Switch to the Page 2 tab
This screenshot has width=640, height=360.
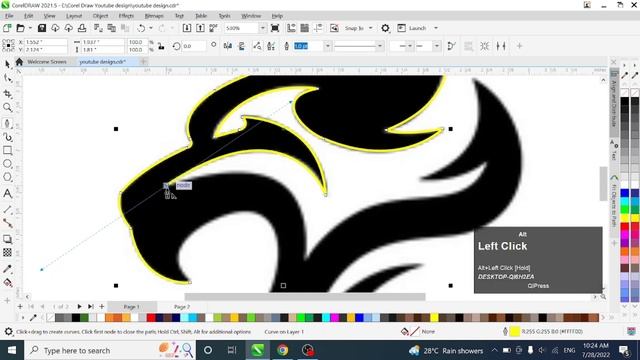click(x=182, y=307)
